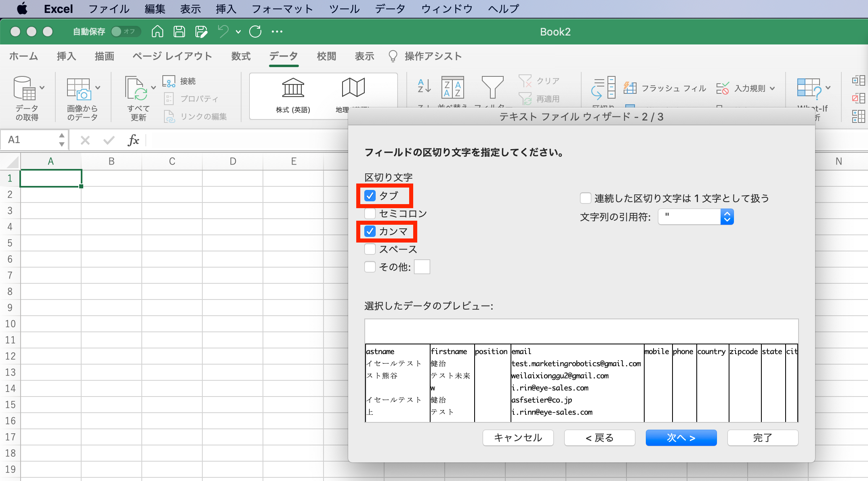868x481 pixels.
Task: Check the スペース delimiter checkbox
Action: click(x=370, y=249)
